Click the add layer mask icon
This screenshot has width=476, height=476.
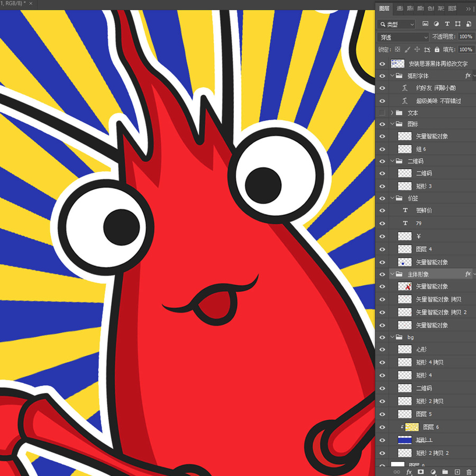click(421, 472)
